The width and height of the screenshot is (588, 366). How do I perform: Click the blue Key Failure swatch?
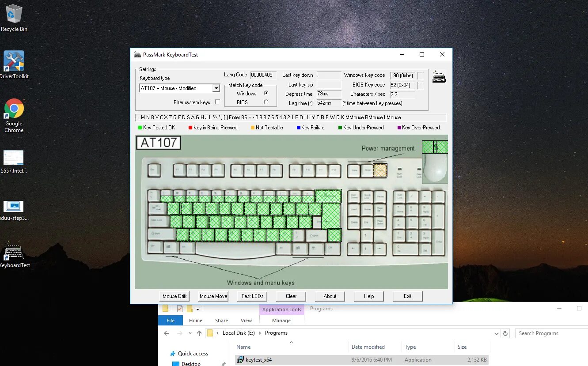click(x=299, y=128)
